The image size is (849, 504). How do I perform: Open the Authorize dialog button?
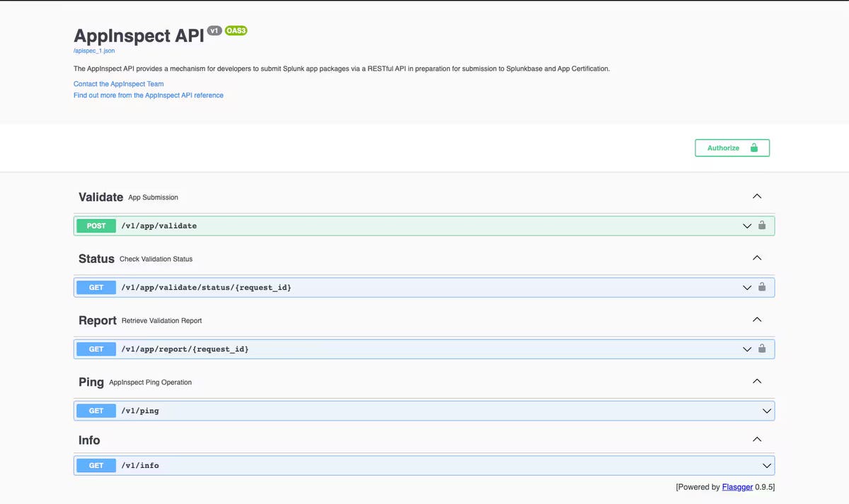coord(732,148)
